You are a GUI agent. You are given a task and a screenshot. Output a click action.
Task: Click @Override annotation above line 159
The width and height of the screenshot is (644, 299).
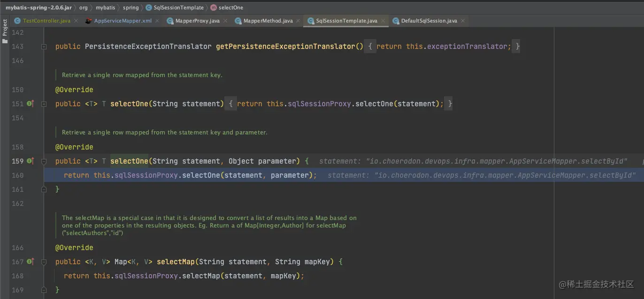pyautogui.click(x=74, y=147)
